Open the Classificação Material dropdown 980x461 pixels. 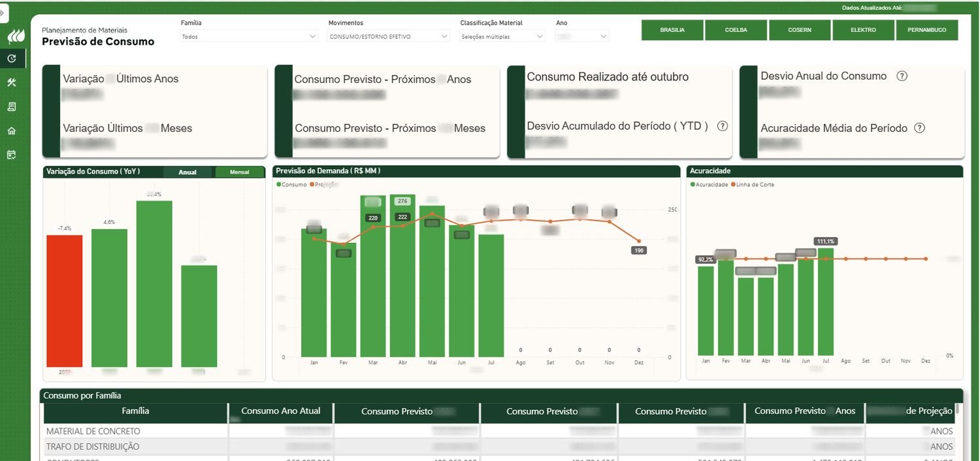point(502,37)
